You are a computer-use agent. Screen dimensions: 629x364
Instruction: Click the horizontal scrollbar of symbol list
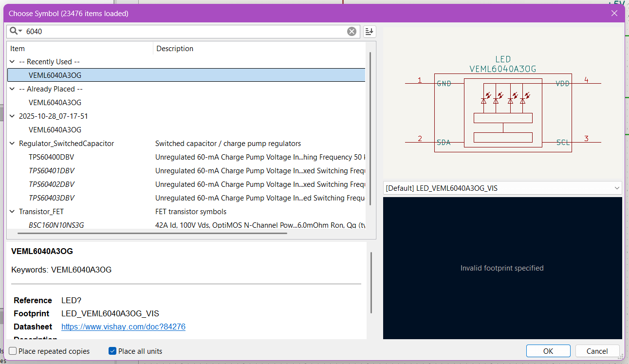[152, 233]
